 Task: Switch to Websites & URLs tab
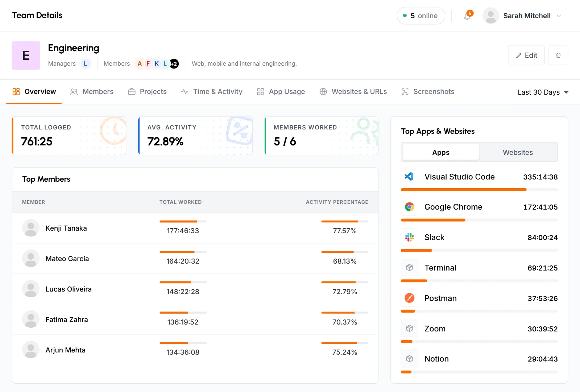pos(353,92)
